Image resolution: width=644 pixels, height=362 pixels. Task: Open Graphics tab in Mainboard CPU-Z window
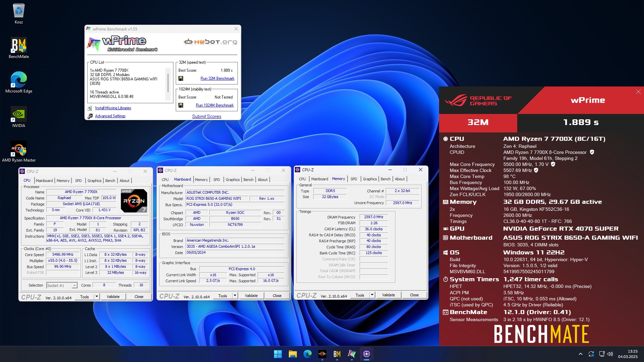(232, 180)
